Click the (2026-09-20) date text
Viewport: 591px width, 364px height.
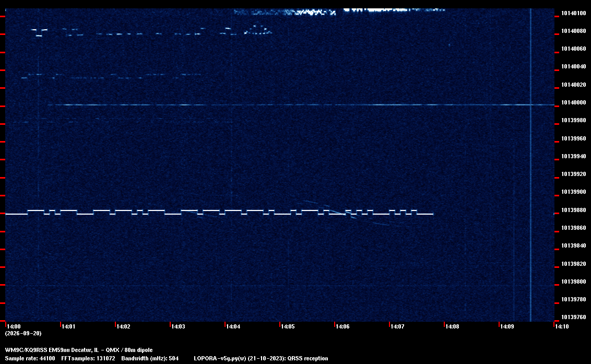tap(23, 333)
